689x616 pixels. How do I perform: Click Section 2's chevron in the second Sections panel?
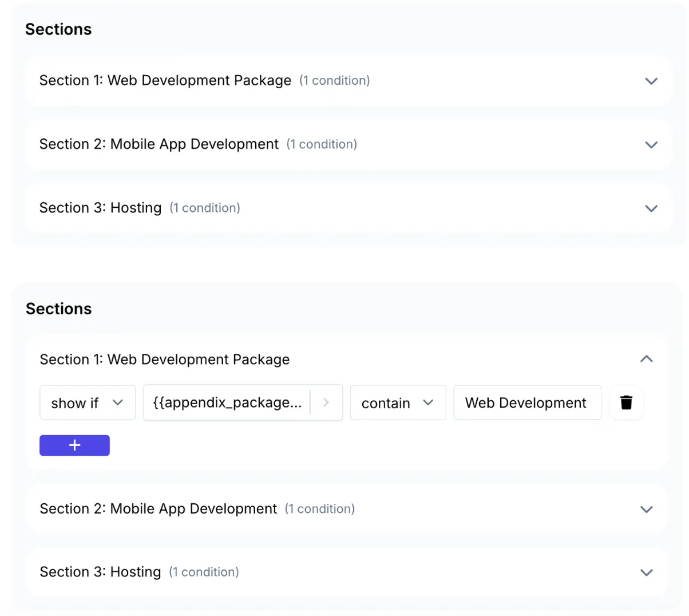tap(646, 509)
